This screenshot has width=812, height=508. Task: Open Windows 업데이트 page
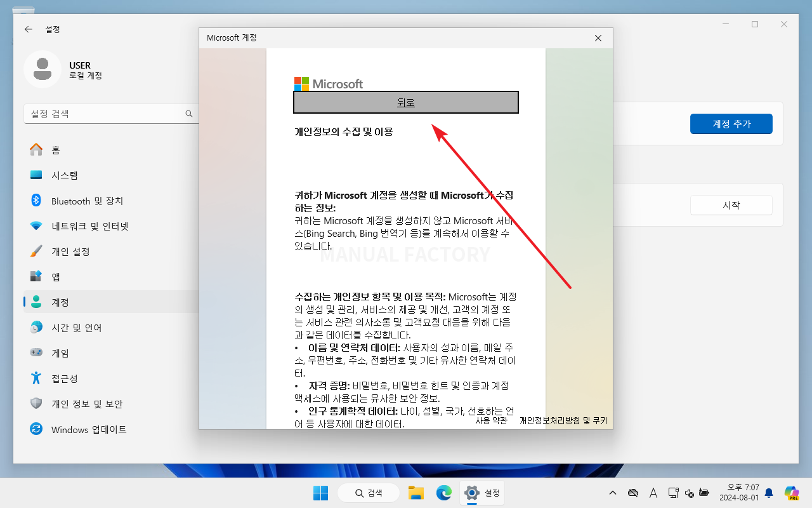(x=111, y=429)
